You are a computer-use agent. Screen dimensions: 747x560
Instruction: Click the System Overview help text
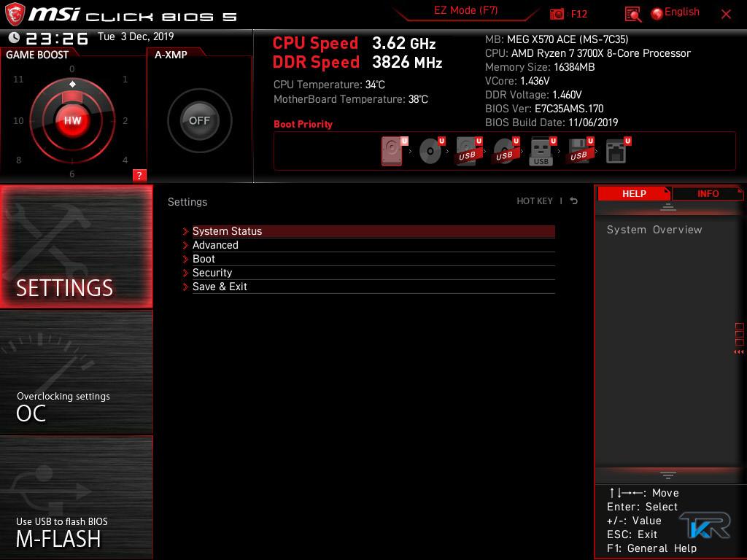[x=654, y=230]
